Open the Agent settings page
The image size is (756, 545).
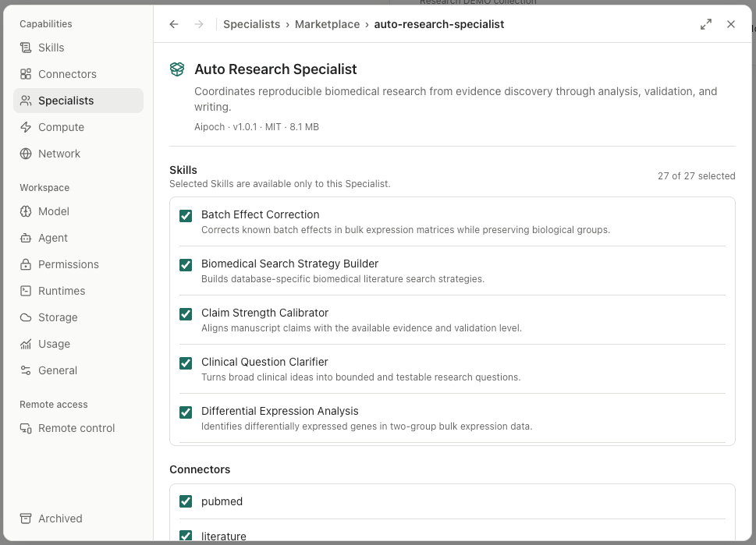(x=78, y=238)
